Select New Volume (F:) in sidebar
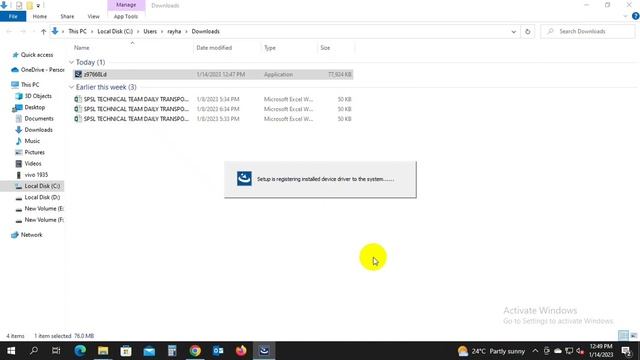 tap(44, 220)
